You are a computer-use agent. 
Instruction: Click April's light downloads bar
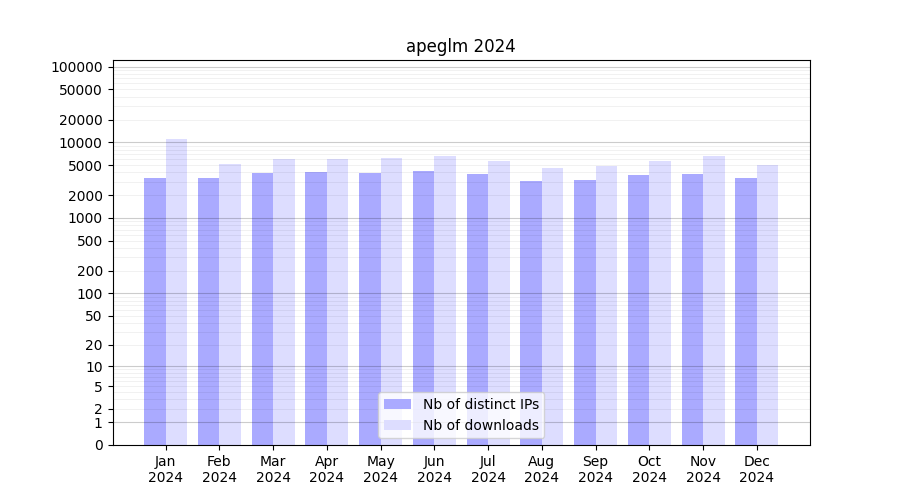337,302
